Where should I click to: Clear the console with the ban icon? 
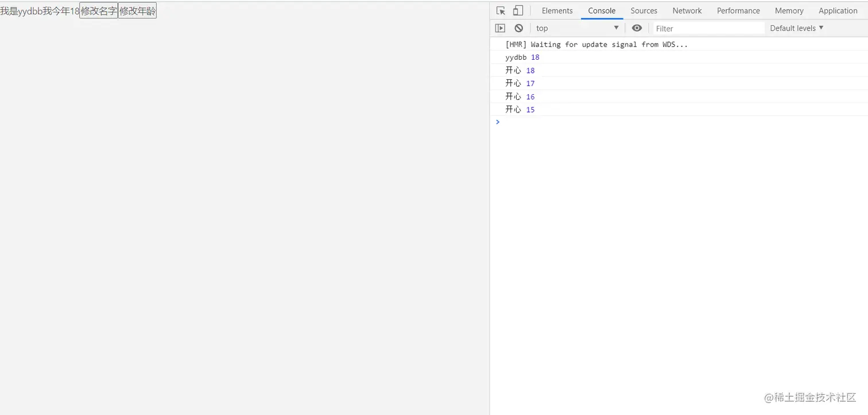[x=518, y=28]
